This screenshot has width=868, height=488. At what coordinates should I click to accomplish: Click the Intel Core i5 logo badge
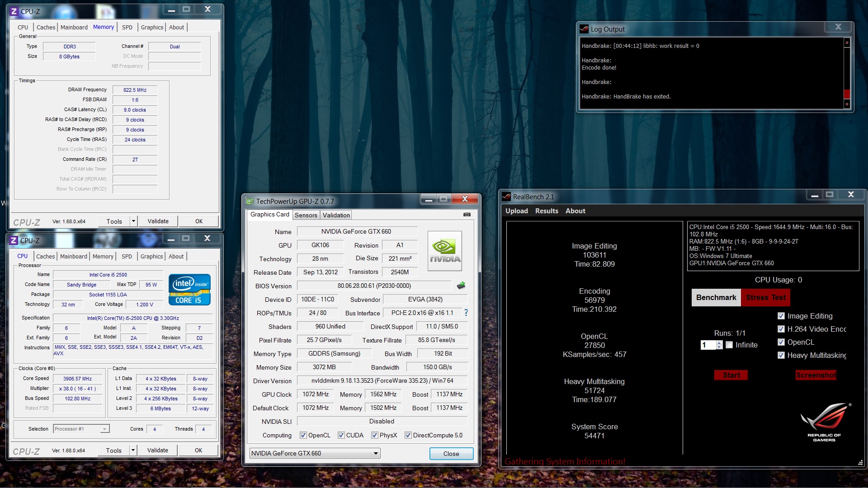click(189, 290)
